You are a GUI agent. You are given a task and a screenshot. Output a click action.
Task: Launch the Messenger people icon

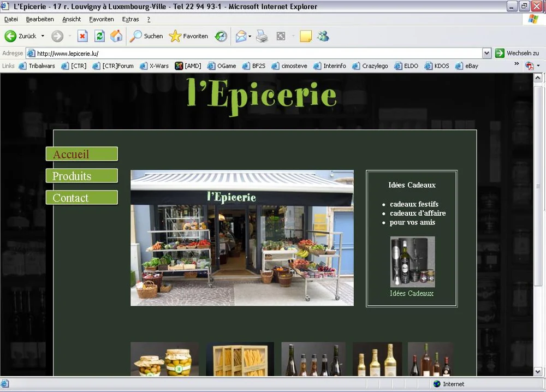(323, 36)
